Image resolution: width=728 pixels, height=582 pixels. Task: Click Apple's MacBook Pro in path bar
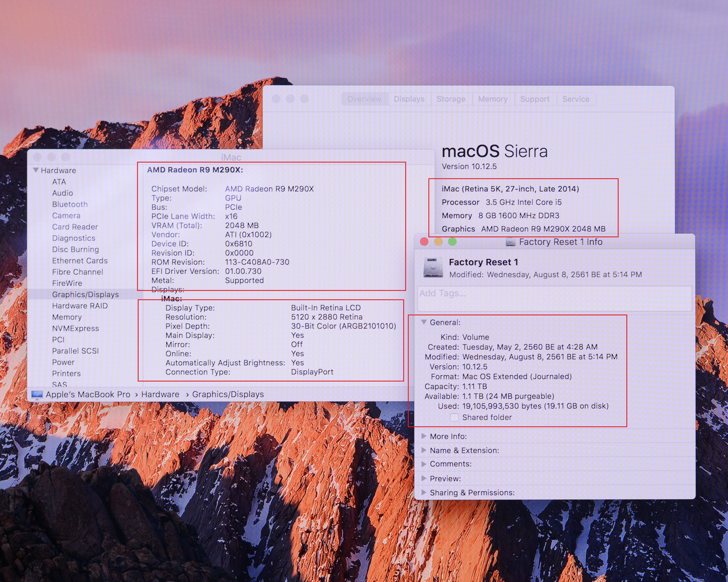pos(88,394)
